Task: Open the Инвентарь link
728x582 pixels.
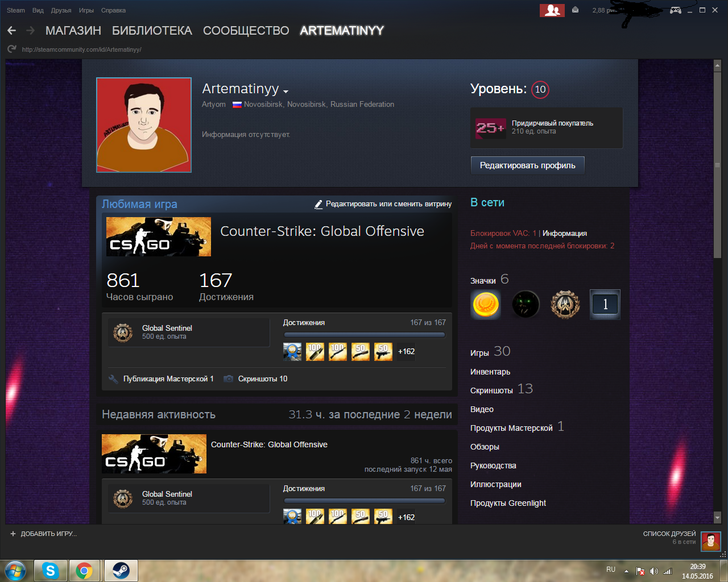Action: pos(490,372)
